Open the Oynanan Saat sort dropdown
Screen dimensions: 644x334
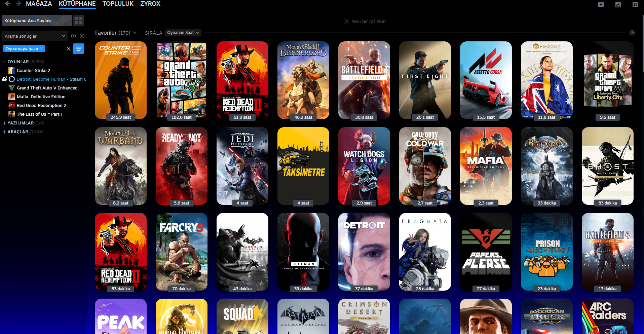pos(183,33)
